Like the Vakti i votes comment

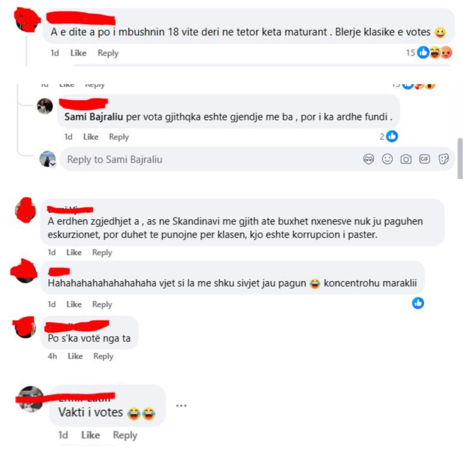[91, 435]
